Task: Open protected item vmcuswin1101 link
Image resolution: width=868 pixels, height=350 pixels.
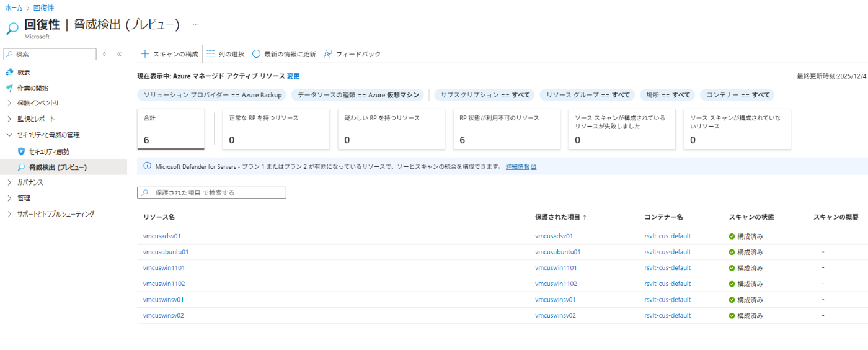Action: click(556, 268)
